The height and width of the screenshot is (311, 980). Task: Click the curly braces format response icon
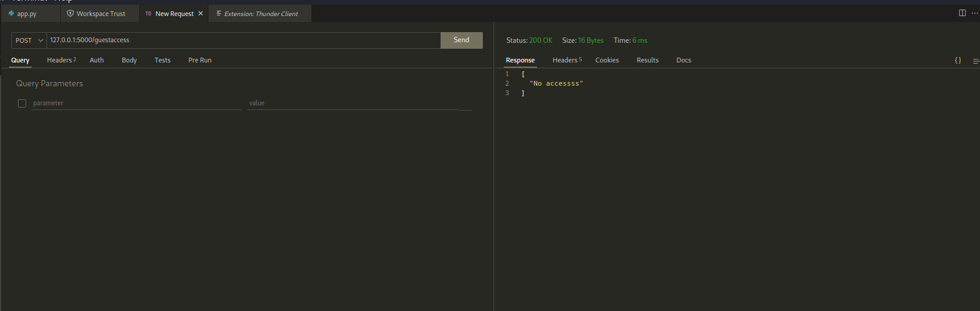pos(958,60)
